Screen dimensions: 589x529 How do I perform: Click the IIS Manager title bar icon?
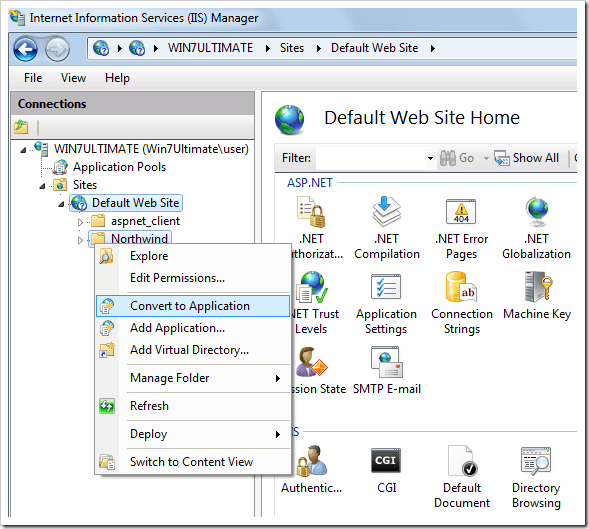17,18
